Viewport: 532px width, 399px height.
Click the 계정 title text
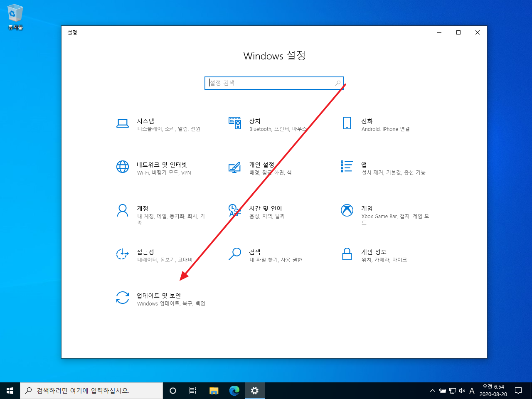click(143, 208)
